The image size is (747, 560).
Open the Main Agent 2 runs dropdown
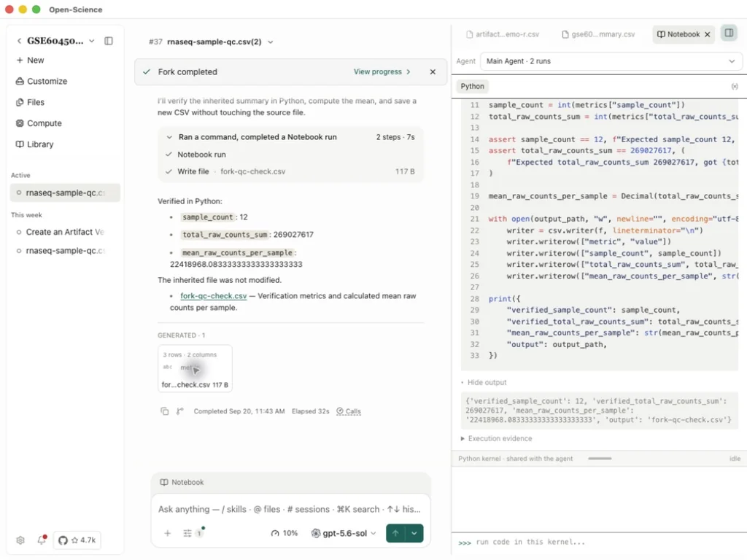[x=611, y=61]
